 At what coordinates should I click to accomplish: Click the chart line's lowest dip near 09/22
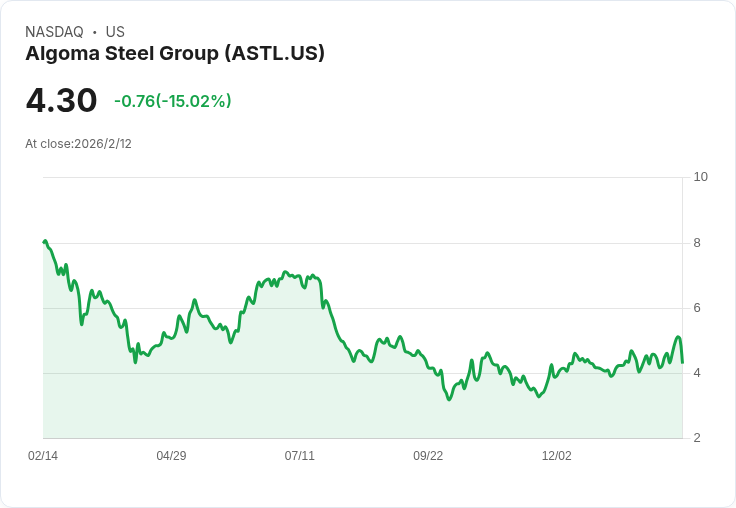449,399
